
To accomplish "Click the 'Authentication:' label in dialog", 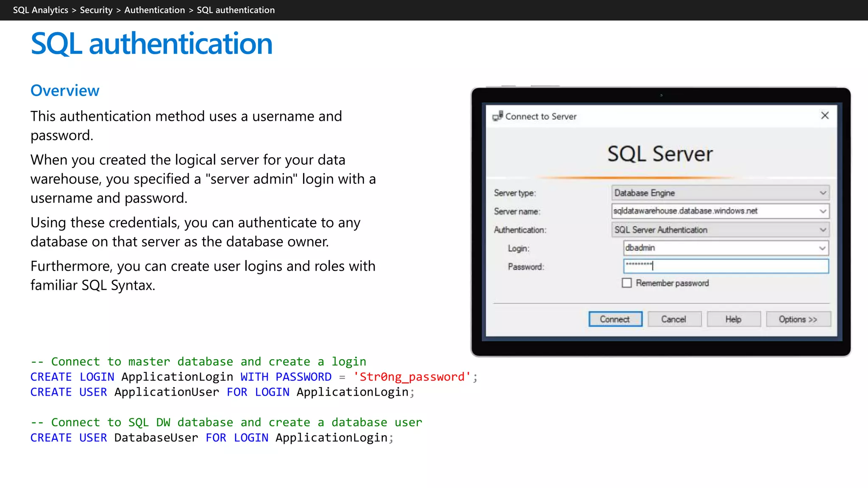I will [x=520, y=230].
